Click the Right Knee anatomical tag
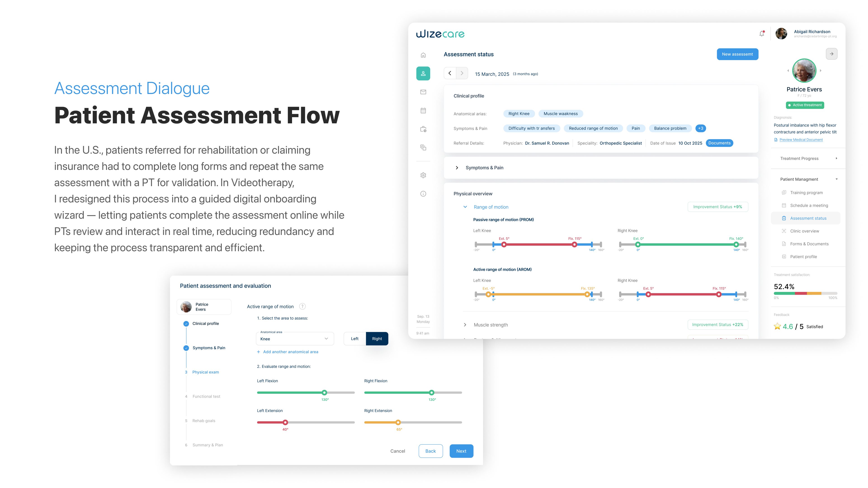Image resolution: width=868 pixels, height=488 pixels. coord(519,113)
